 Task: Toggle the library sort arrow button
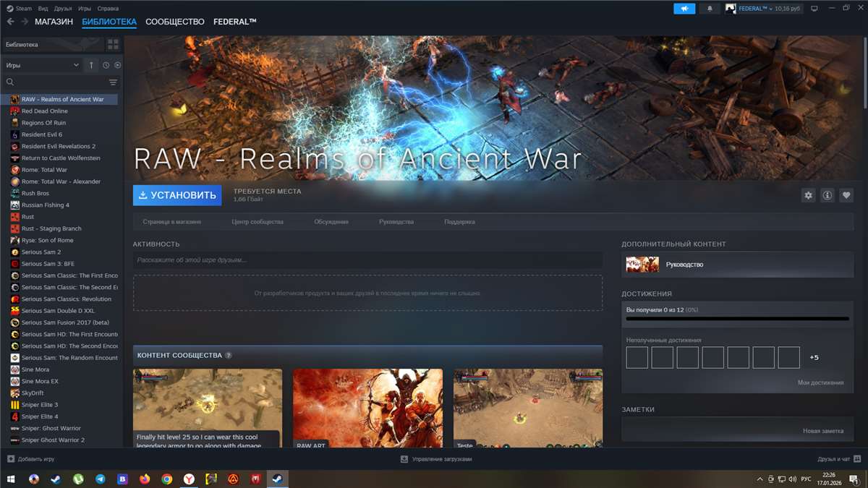click(x=91, y=65)
